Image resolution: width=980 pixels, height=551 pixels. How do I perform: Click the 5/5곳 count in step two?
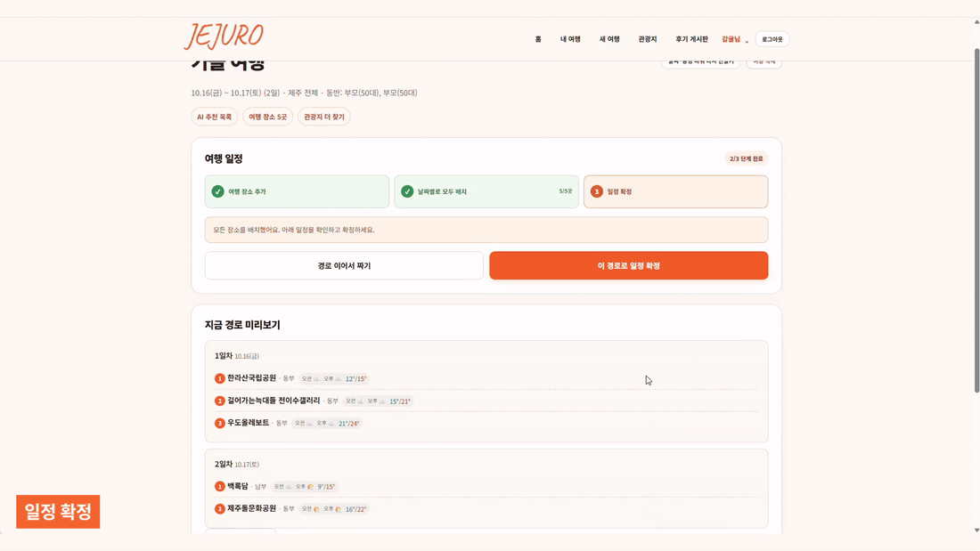(565, 191)
